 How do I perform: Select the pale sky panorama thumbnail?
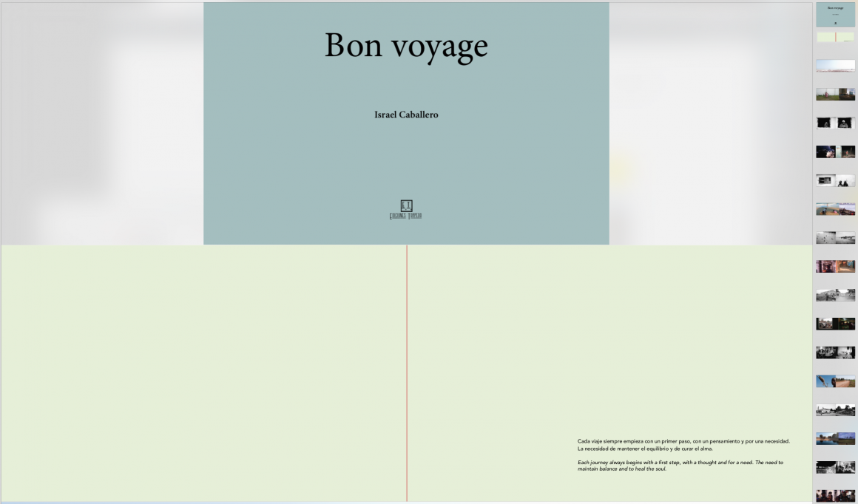[x=835, y=66]
